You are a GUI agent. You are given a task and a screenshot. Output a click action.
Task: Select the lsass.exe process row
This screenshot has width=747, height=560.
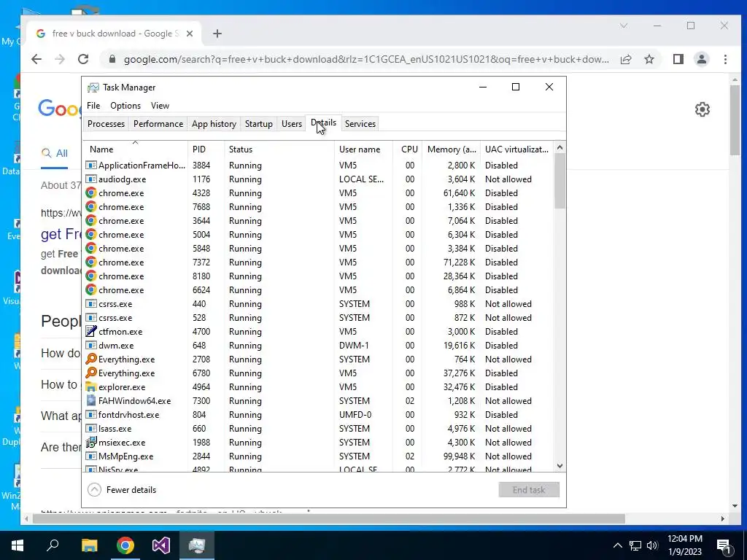click(319, 429)
